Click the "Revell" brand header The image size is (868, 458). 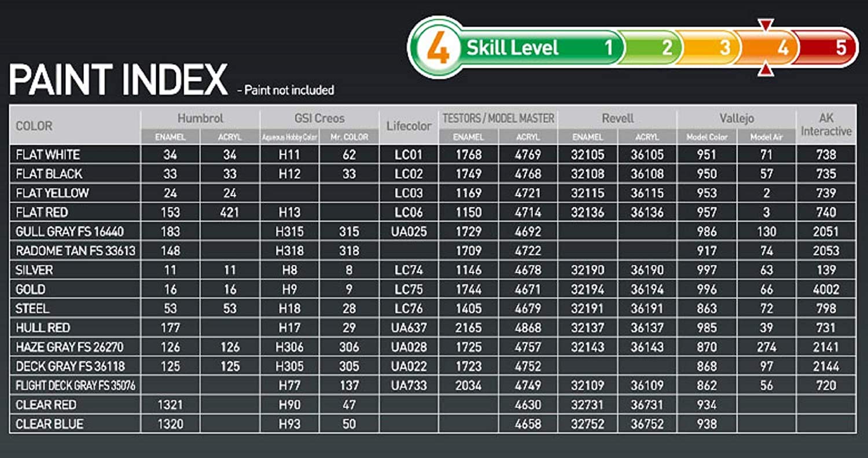617,118
